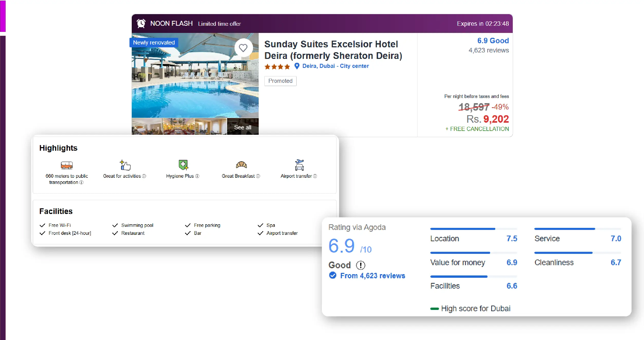
Task: Click the heart favorite icon on hotel photo
Action: point(243,48)
